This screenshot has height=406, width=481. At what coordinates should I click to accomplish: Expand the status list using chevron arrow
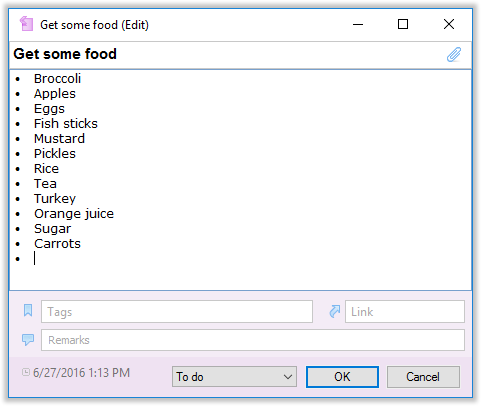click(x=288, y=377)
